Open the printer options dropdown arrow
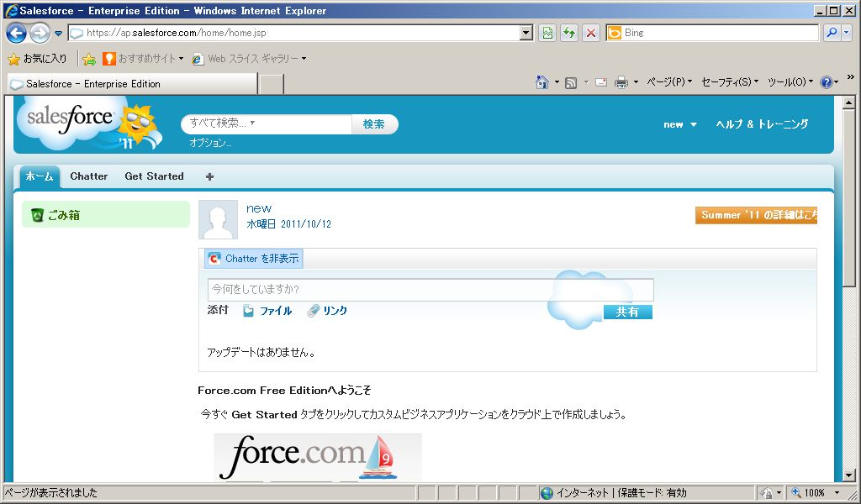The width and height of the screenshot is (861, 504). coord(636,82)
